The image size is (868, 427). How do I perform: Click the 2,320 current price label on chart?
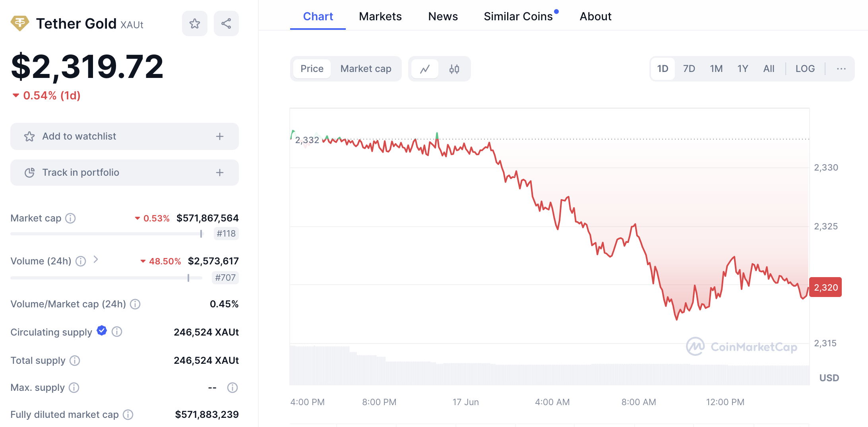point(825,287)
